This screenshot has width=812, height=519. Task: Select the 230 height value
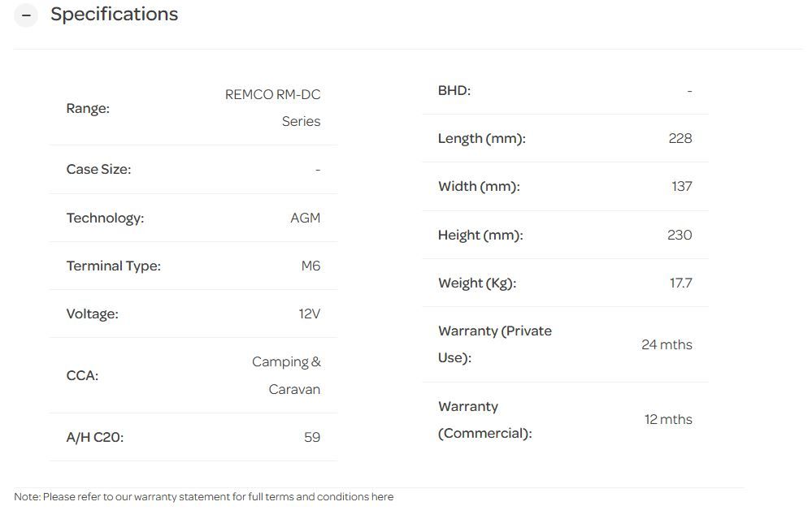[679, 235]
